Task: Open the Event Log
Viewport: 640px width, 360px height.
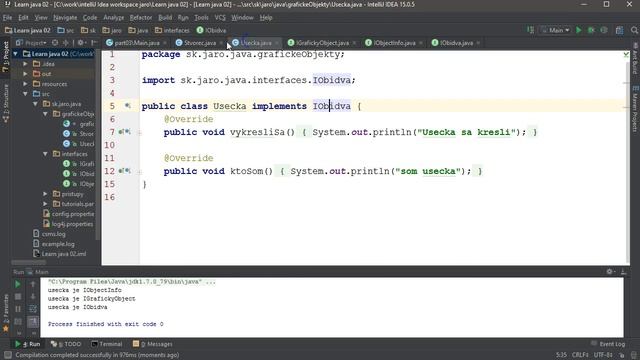Action: click(608, 344)
